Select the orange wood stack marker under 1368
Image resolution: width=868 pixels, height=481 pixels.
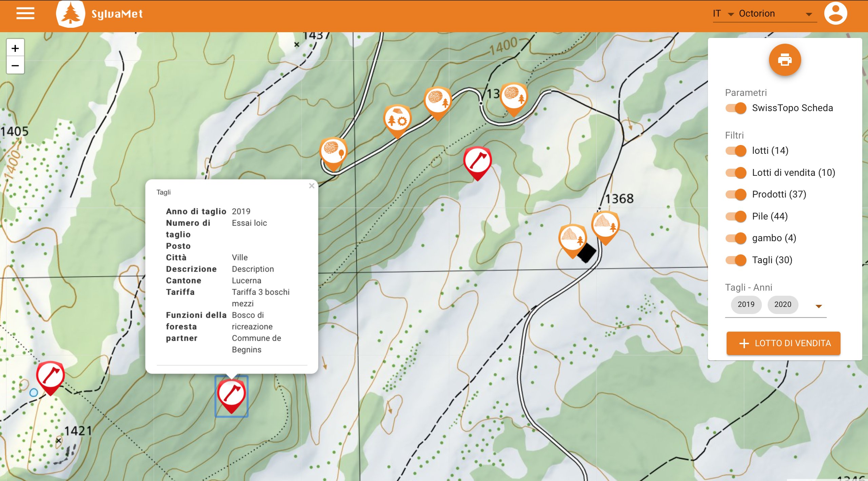click(606, 228)
